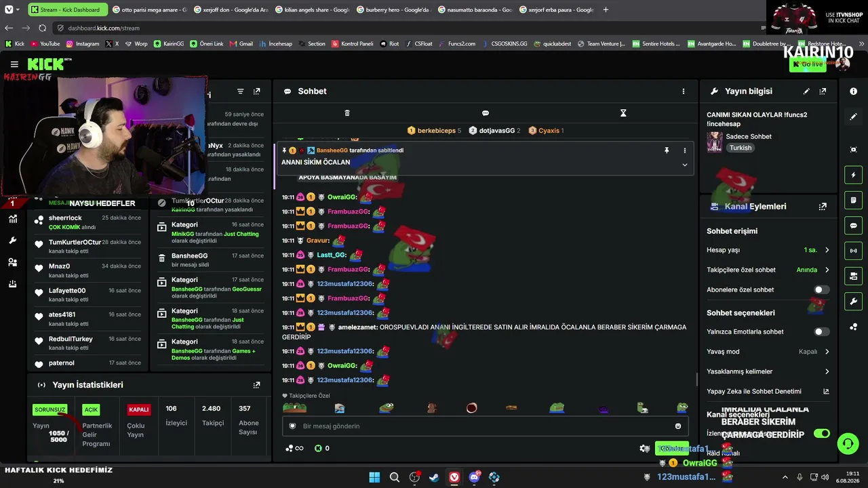The width and height of the screenshot is (868, 488).
Task: Select berkebiceps on the chat leaderboard
Action: click(434, 131)
